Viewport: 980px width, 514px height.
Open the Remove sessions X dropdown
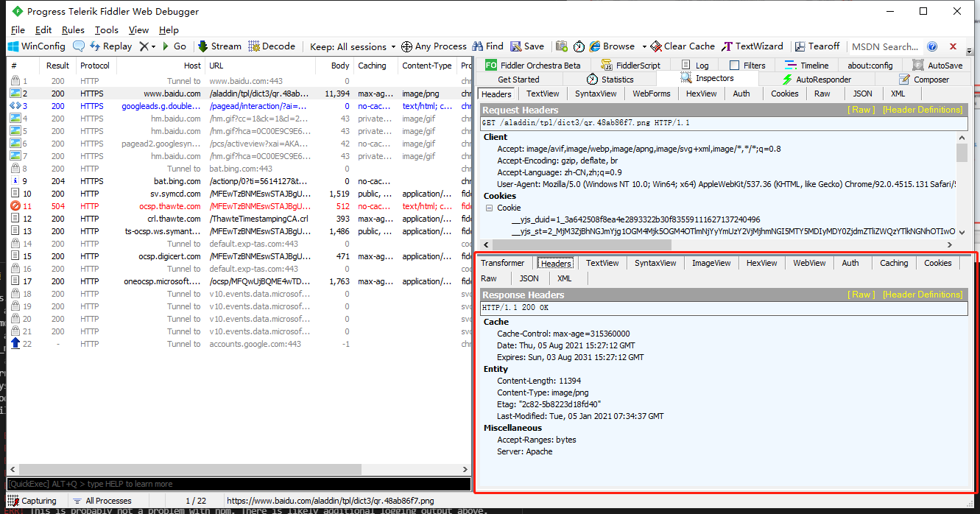[x=147, y=46]
